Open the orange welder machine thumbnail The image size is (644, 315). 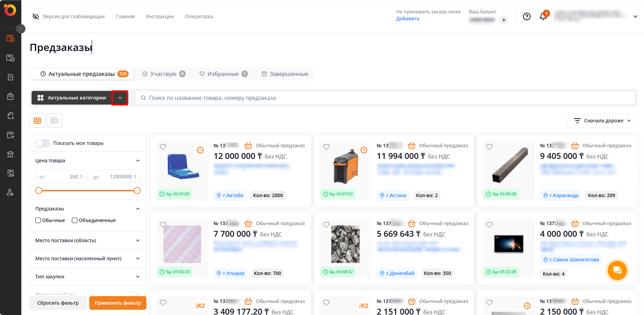(x=345, y=166)
